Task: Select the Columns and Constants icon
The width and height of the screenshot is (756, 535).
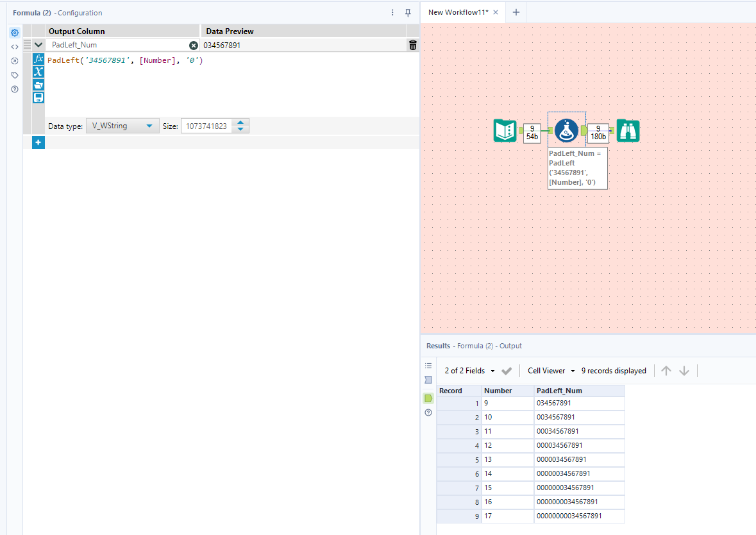Action: (x=38, y=72)
